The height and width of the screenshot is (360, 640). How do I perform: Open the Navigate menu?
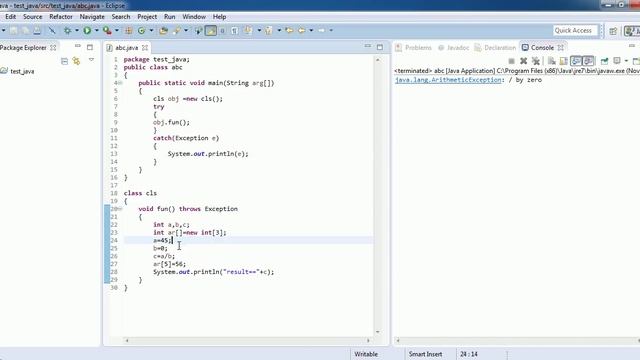click(x=92, y=17)
